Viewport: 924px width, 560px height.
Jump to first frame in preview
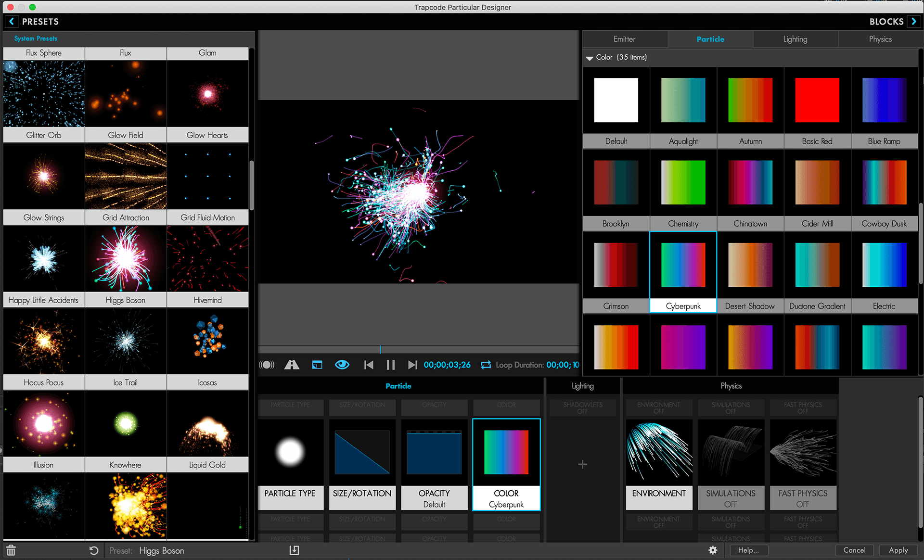click(x=369, y=365)
